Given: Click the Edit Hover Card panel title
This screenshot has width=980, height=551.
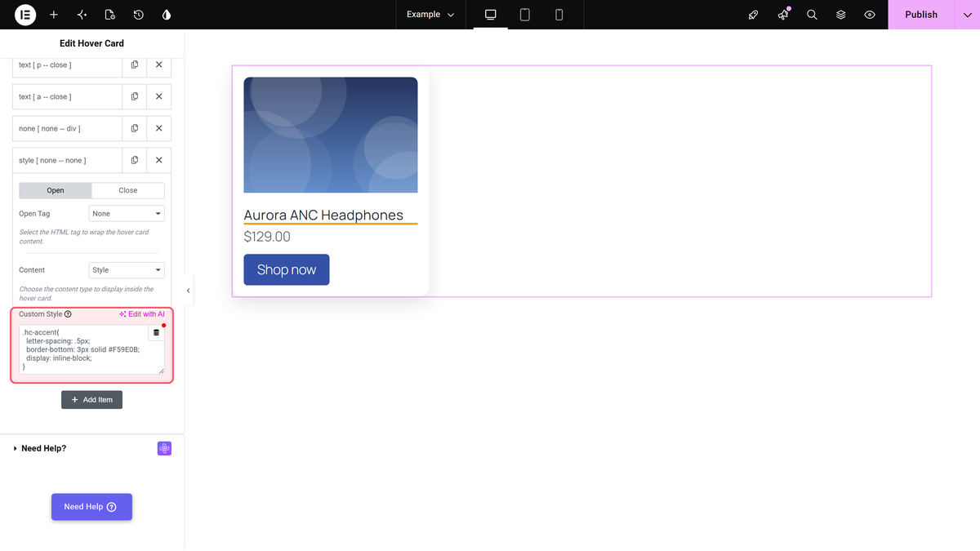Looking at the screenshot, I should pyautogui.click(x=92, y=43).
